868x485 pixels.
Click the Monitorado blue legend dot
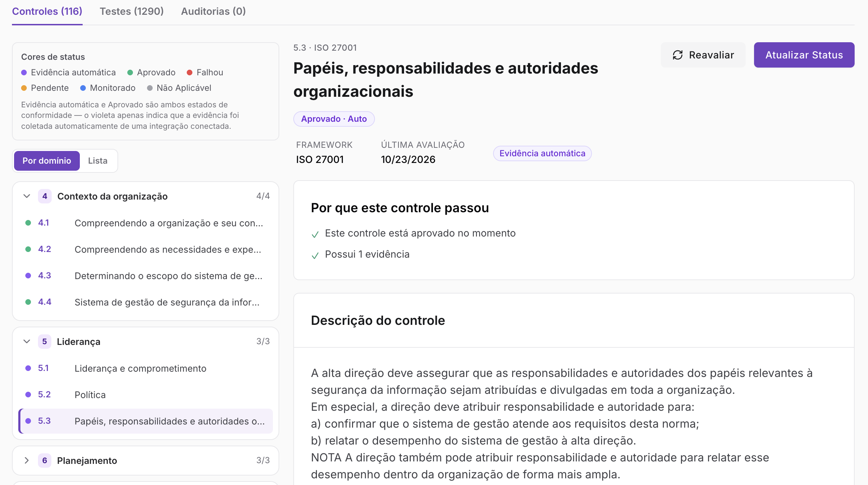[x=83, y=88]
